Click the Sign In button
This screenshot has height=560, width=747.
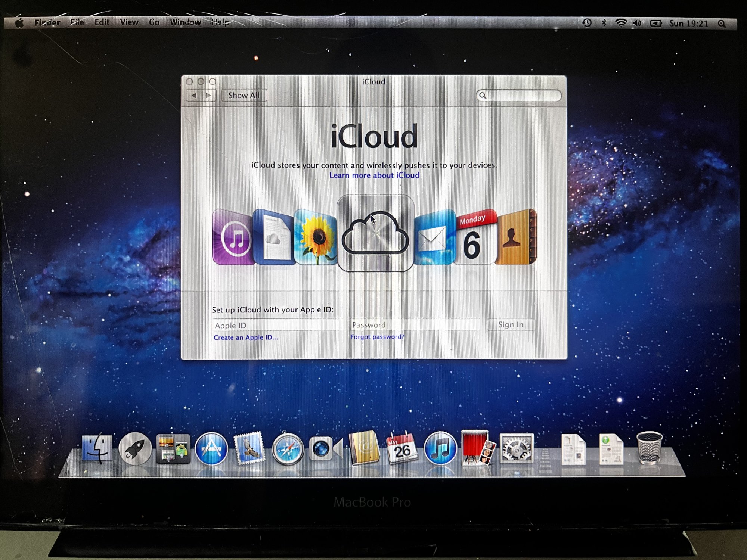point(511,325)
